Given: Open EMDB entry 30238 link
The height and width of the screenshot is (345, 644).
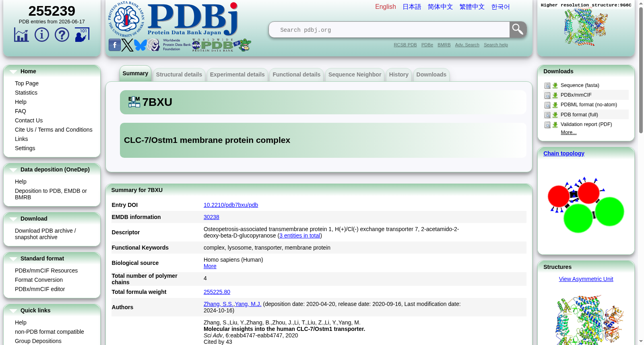Looking at the screenshot, I should (x=211, y=217).
